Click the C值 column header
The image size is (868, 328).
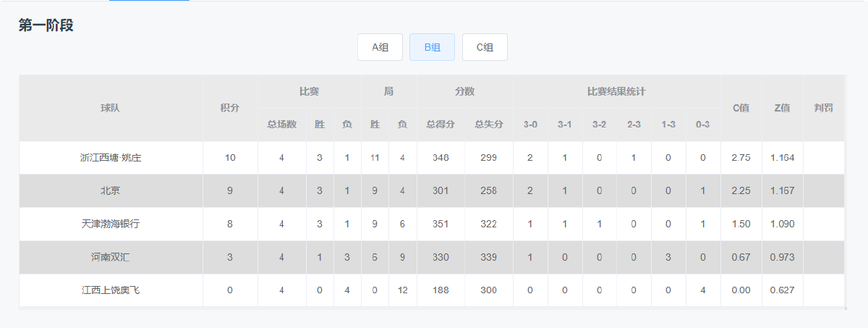(x=741, y=108)
